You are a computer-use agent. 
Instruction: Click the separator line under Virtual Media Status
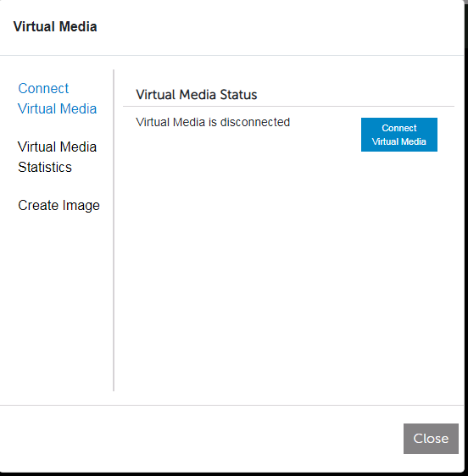click(x=288, y=106)
